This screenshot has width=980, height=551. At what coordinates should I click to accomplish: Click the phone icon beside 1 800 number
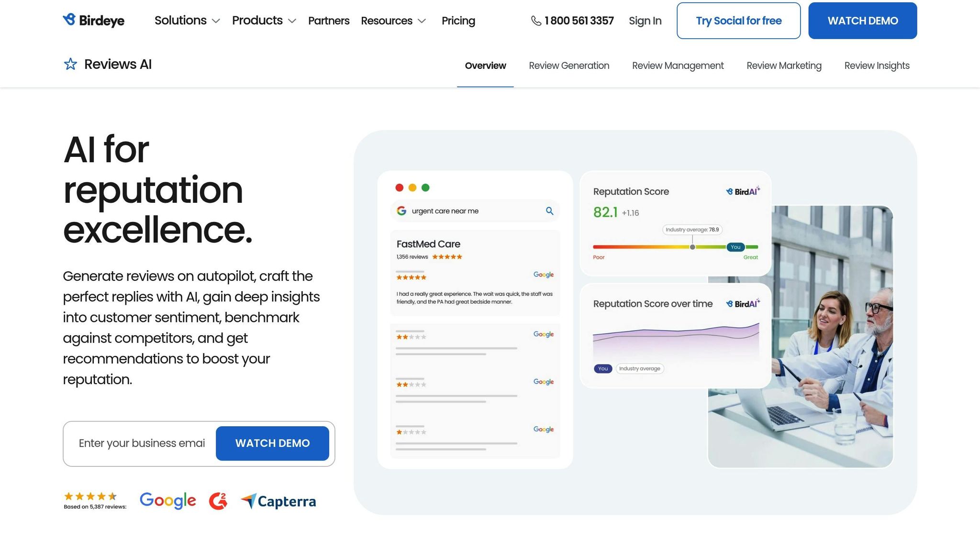coord(536,21)
